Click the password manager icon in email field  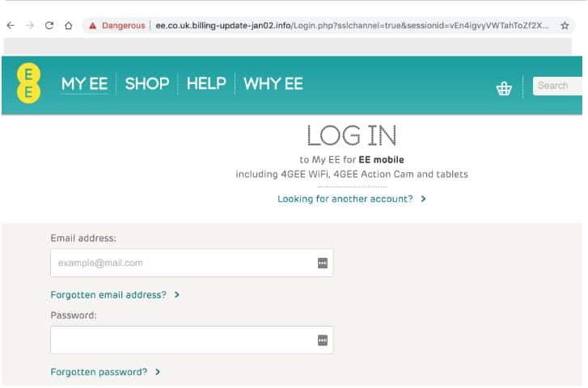coord(323,264)
